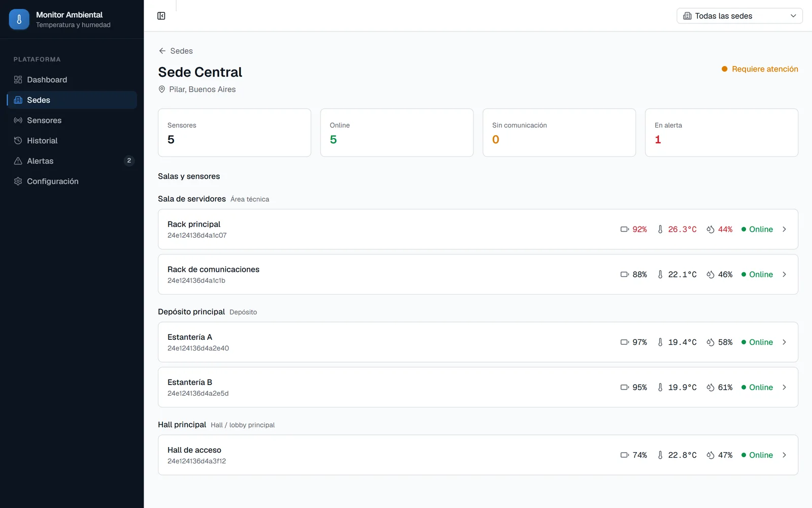Click sensor ID 24e124136d4a1c1b
This screenshot has height=508, width=812.
[196, 280]
